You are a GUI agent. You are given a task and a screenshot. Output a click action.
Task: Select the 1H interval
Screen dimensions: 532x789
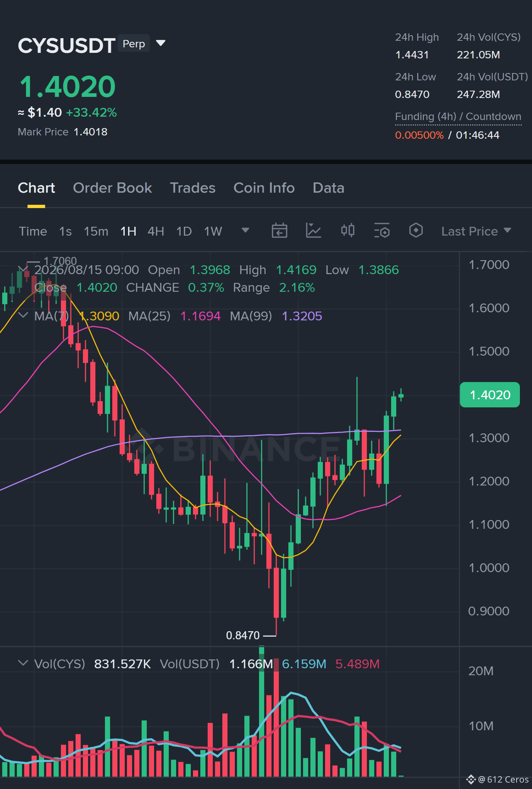128,231
